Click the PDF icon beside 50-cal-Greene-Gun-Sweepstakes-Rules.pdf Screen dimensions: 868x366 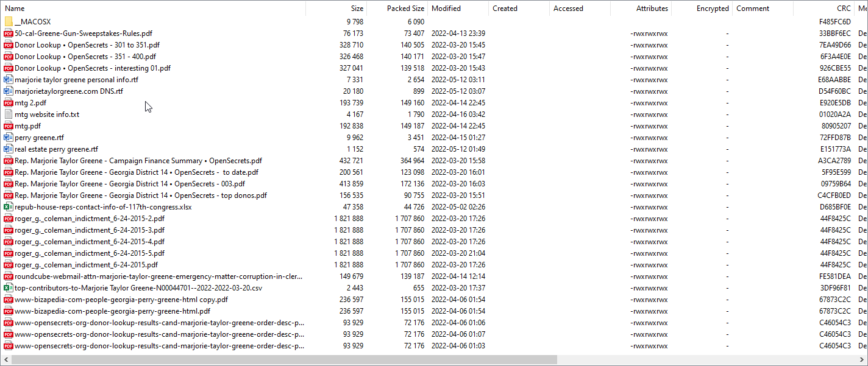tap(9, 33)
